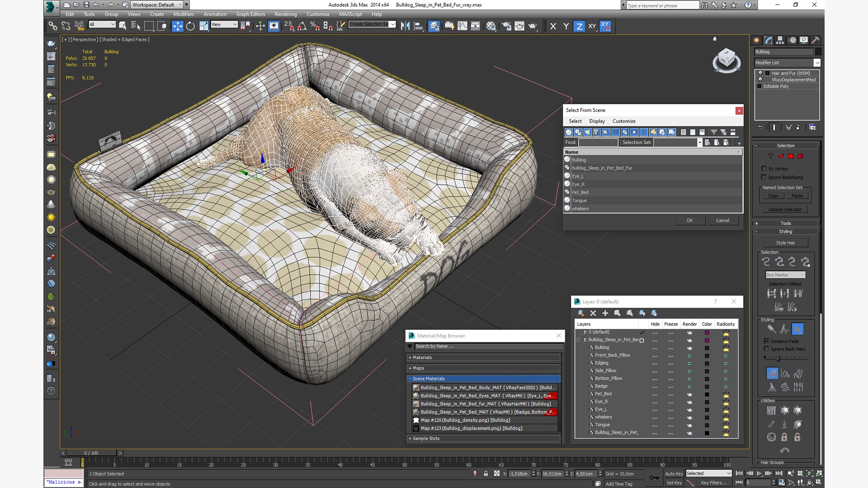Select the Face sub-object triangle icon
The image size is (868, 488).
coord(781,156)
